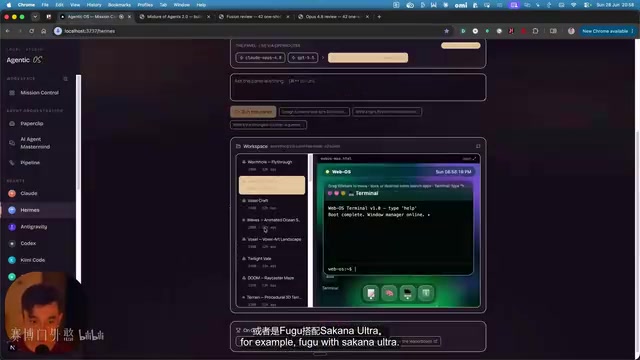Open the Chrome extensions puzzle icon
This screenshot has height=360, width=640.
(535, 31)
